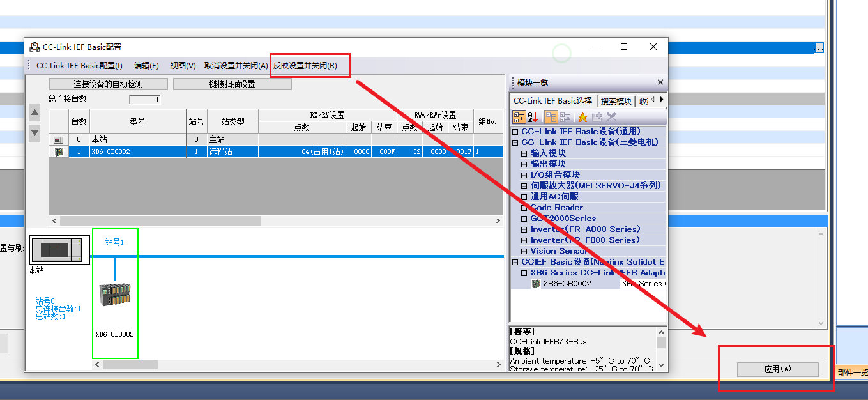Click the 应用(A) apply button
Viewport: 868px width, 400px height.
coord(777,369)
